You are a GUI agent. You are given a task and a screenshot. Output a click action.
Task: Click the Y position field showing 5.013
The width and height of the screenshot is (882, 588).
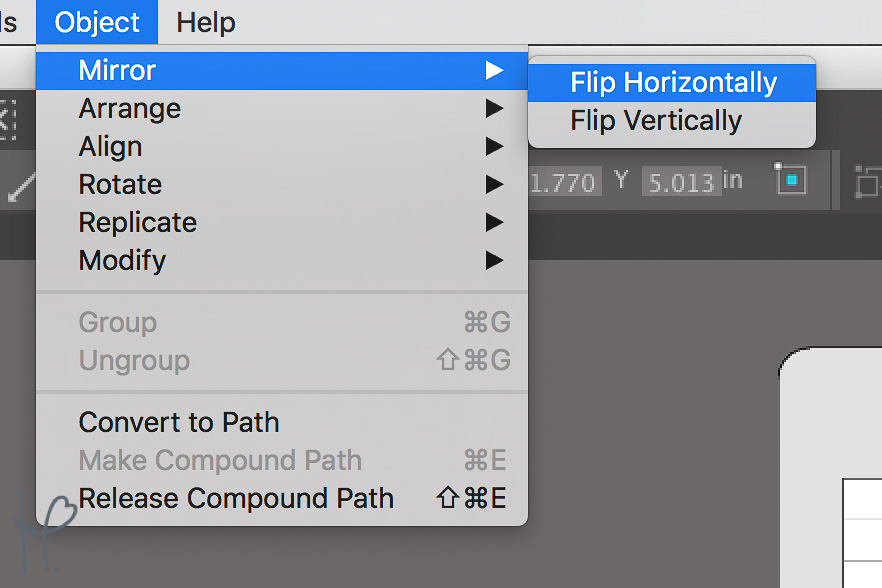[x=681, y=181]
